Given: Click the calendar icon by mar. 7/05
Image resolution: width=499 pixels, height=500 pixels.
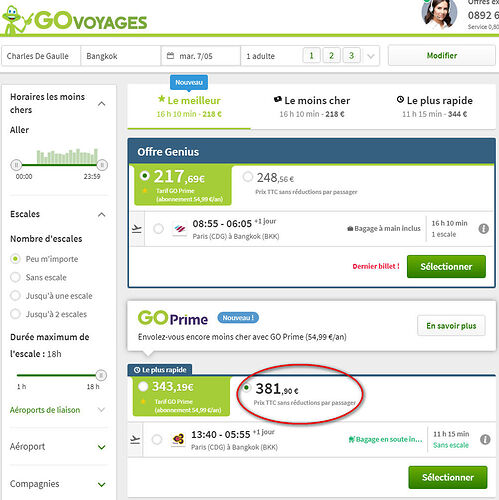Looking at the screenshot, I should point(170,56).
